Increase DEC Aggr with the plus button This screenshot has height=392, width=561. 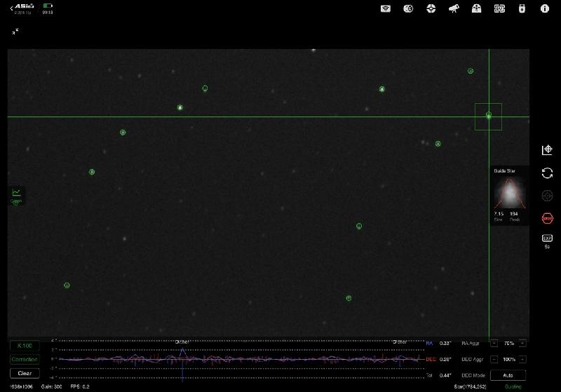pyautogui.click(x=522, y=360)
